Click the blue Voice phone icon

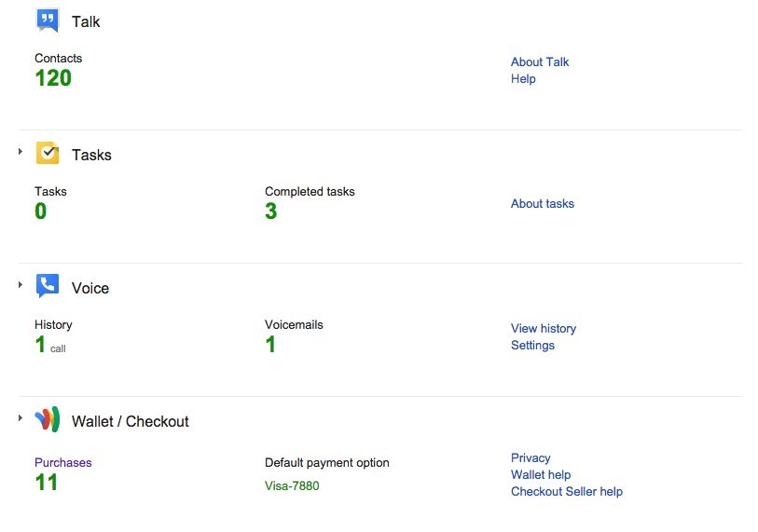tap(48, 286)
